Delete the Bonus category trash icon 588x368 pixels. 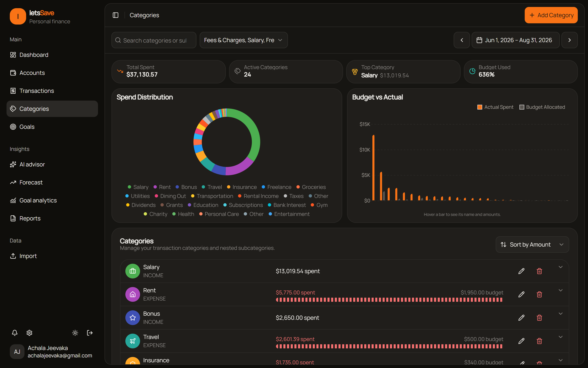(x=539, y=318)
